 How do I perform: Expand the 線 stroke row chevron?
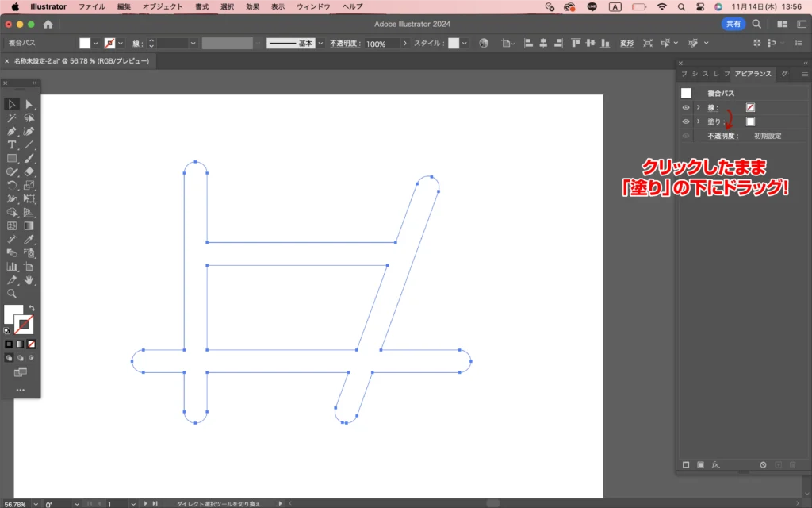(x=698, y=107)
